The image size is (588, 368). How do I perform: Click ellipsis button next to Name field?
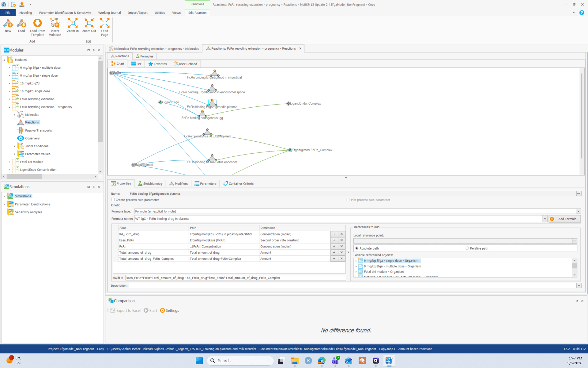579,194
